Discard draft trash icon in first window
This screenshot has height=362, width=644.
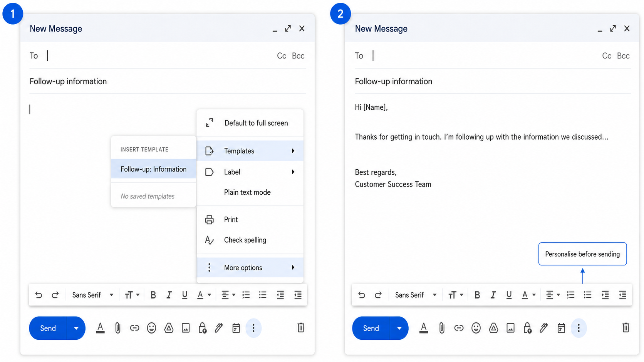click(301, 328)
